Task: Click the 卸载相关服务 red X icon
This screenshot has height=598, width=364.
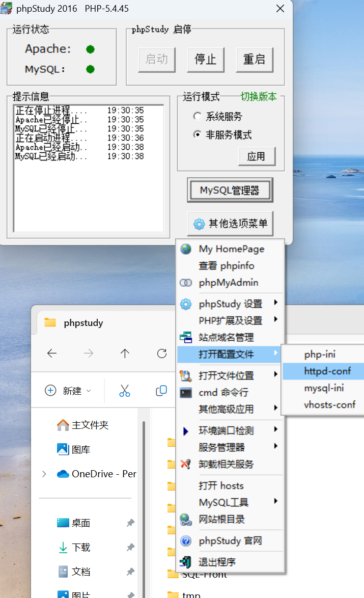Action: 186,464
